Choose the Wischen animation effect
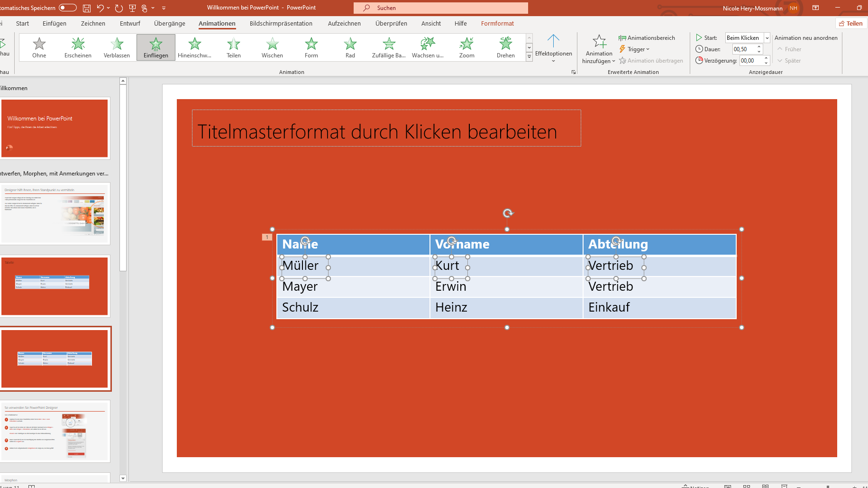Viewport: 868px width, 488px height. coord(272,47)
